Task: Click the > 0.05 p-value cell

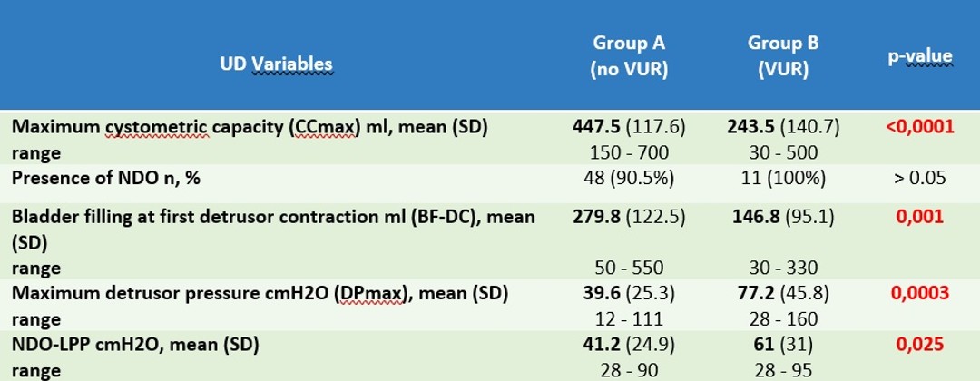Action: point(920,178)
